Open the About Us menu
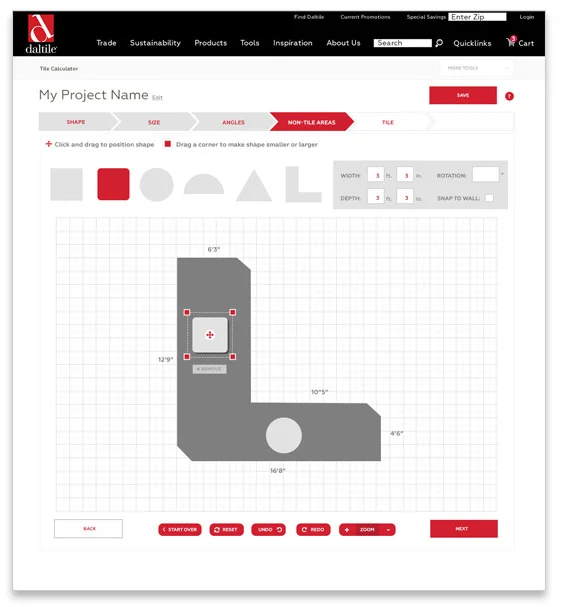Viewport: 565px width, 607px height. tap(343, 43)
